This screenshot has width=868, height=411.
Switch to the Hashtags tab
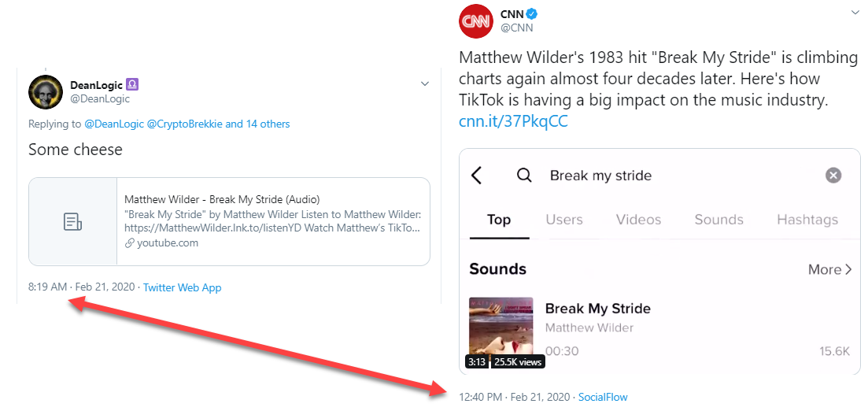807,220
